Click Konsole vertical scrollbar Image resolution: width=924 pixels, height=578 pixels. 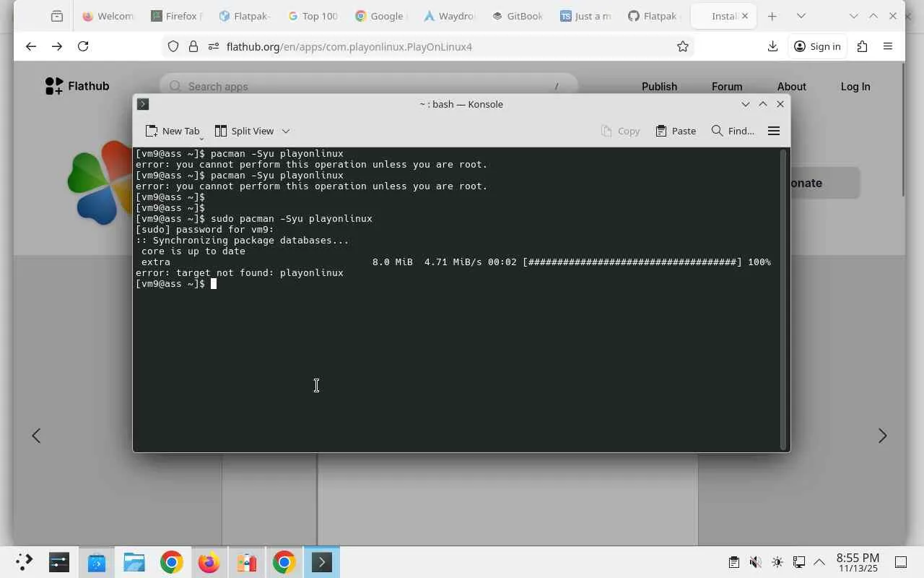pos(783,299)
